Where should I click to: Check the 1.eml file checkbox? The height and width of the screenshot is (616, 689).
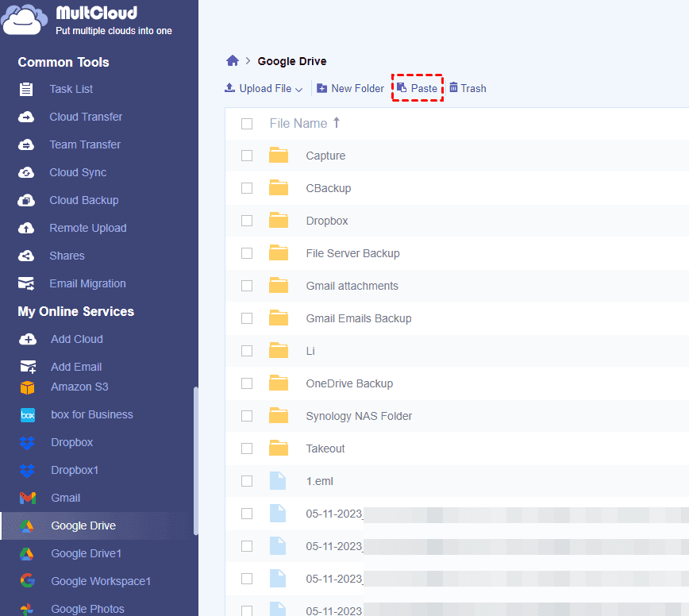(x=247, y=481)
